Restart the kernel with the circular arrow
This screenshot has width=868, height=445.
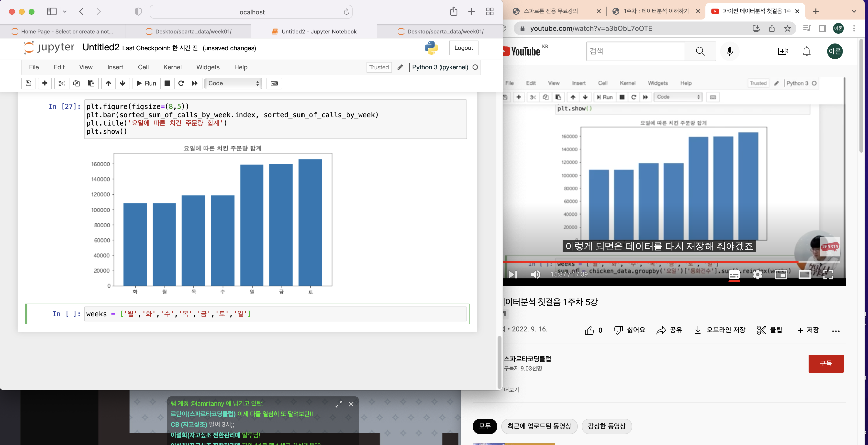(x=181, y=83)
